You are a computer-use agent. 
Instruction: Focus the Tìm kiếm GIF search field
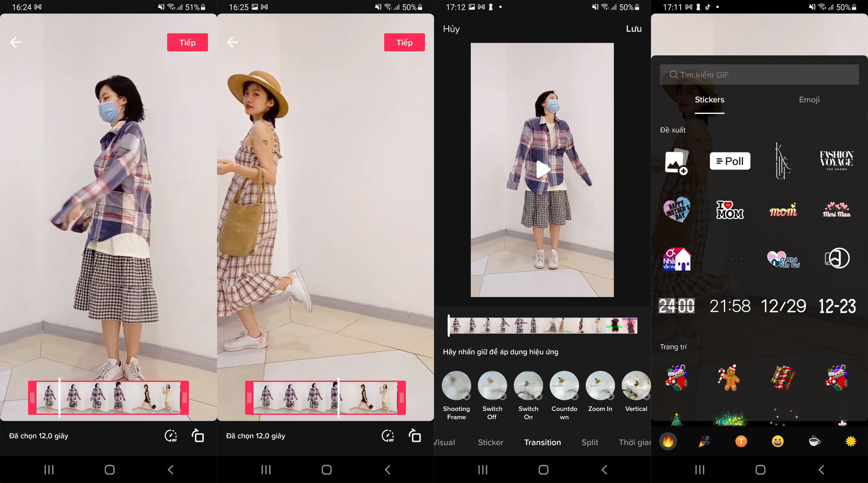click(x=759, y=75)
